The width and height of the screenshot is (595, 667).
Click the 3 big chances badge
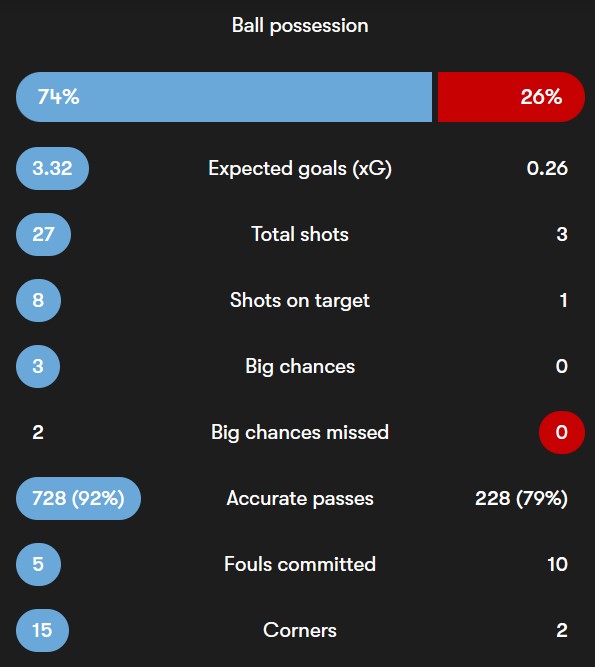[38, 366]
